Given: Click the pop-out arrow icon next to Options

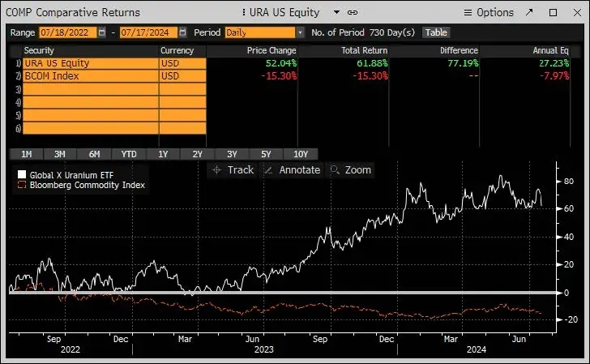Looking at the screenshot, I should pyautogui.click(x=529, y=13).
